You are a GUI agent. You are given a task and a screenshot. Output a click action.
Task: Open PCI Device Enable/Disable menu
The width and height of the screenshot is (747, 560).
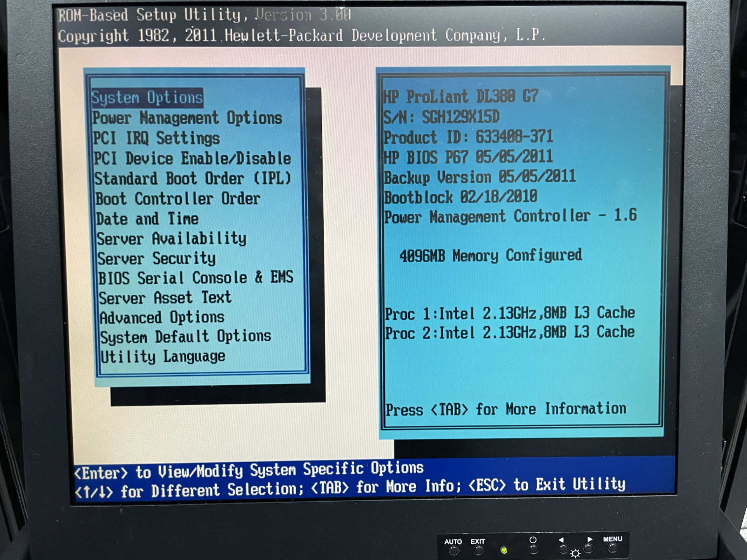pyautogui.click(x=192, y=159)
